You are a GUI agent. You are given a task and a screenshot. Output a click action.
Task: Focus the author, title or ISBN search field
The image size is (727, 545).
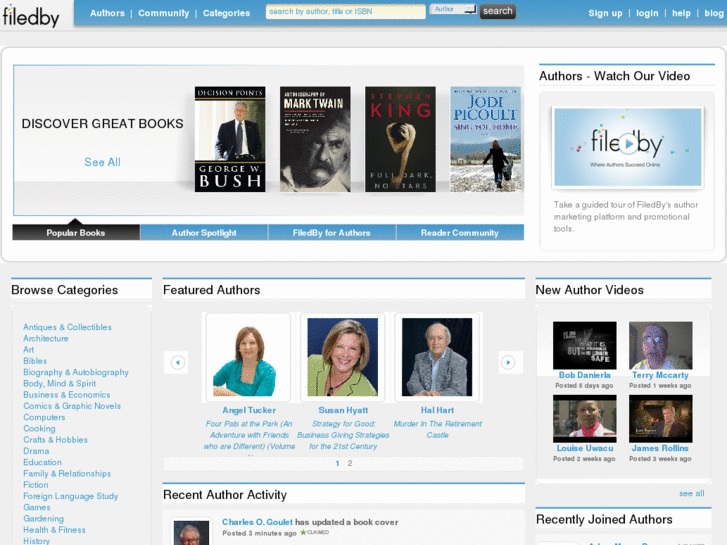[345, 12]
